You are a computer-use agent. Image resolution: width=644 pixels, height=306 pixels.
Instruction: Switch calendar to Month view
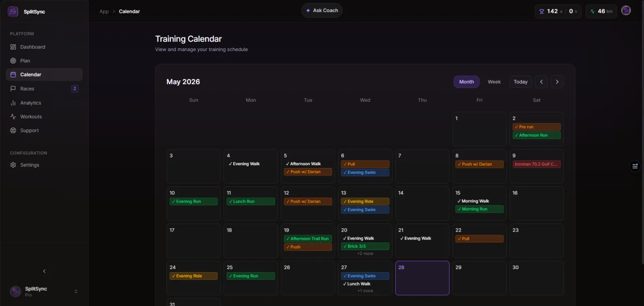point(466,82)
